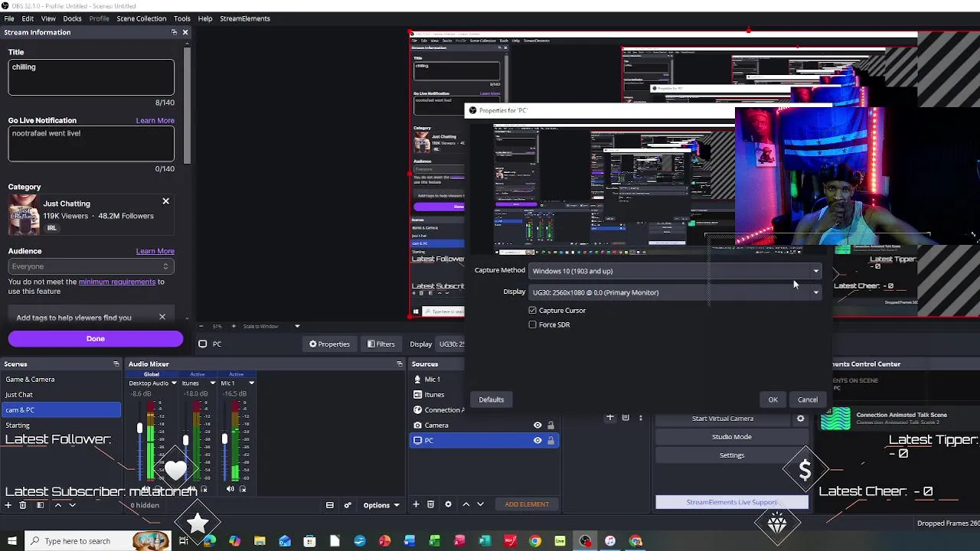Toggle the lock on the Camera source

pos(550,425)
